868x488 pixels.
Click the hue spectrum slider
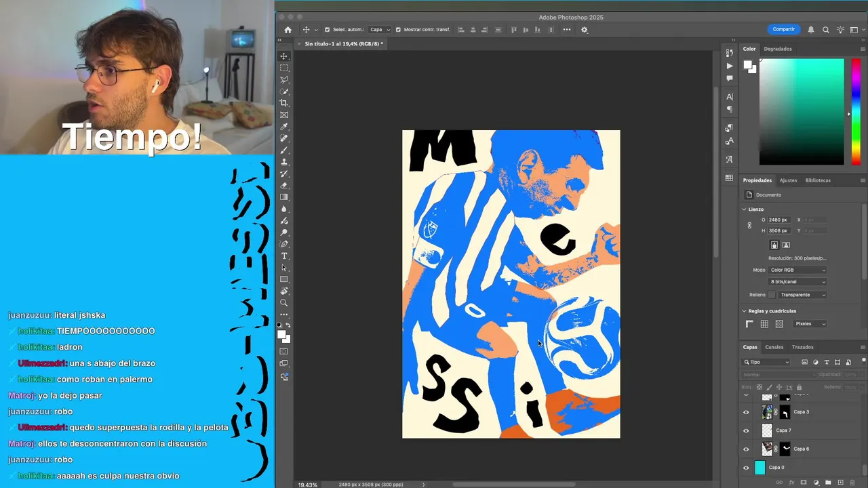pos(856,112)
